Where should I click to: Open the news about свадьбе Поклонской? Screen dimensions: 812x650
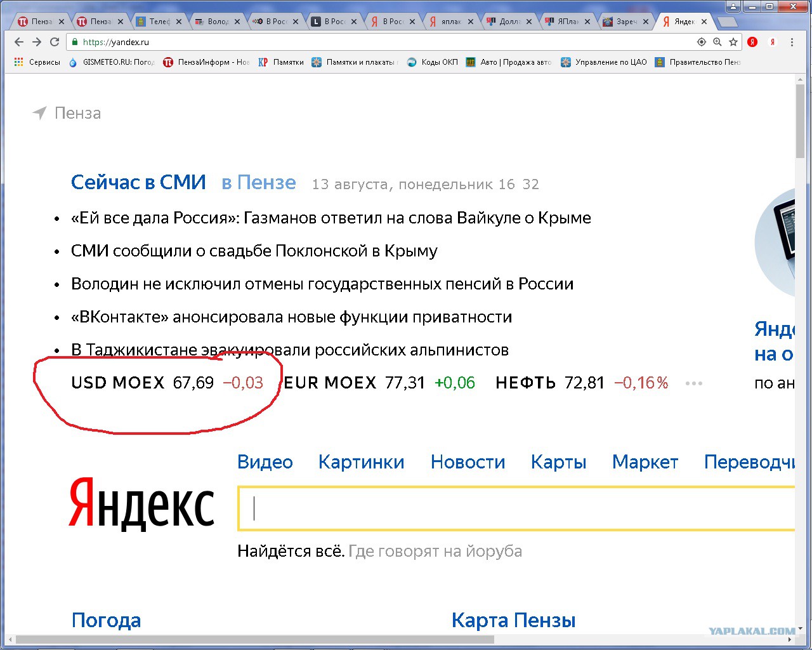click(x=254, y=251)
